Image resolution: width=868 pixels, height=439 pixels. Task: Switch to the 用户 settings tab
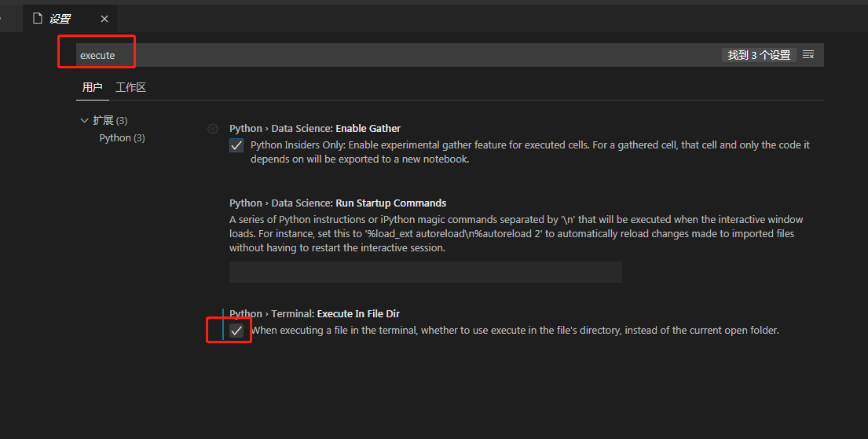[x=93, y=87]
